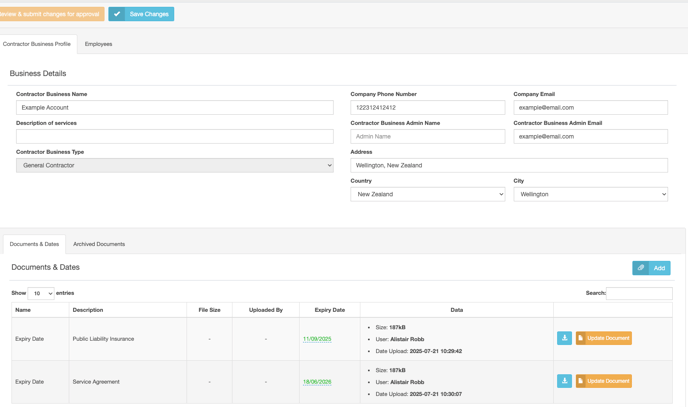Update the Service Agreement document
This screenshot has width=688, height=407.
(603, 381)
